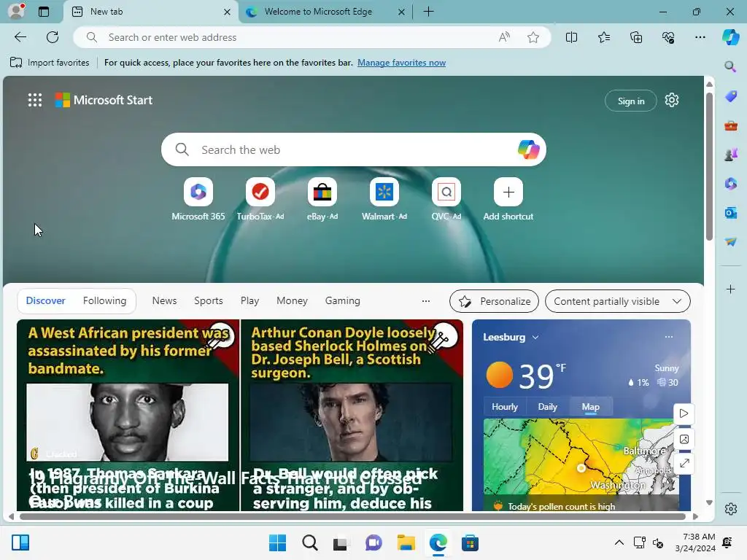This screenshot has width=747, height=560.
Task: Switch to the Following tab
Action: [x=104, y=301]
